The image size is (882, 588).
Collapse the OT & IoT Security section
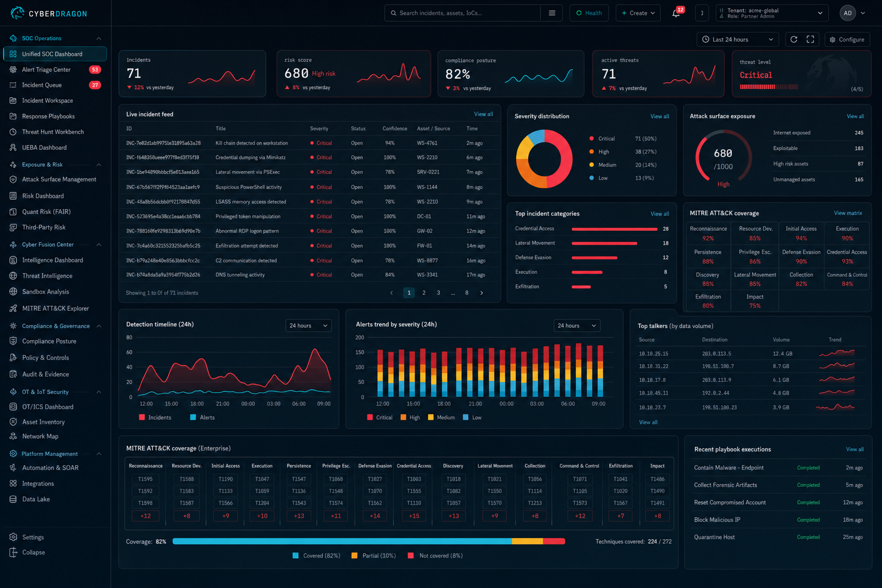point(99,392)
